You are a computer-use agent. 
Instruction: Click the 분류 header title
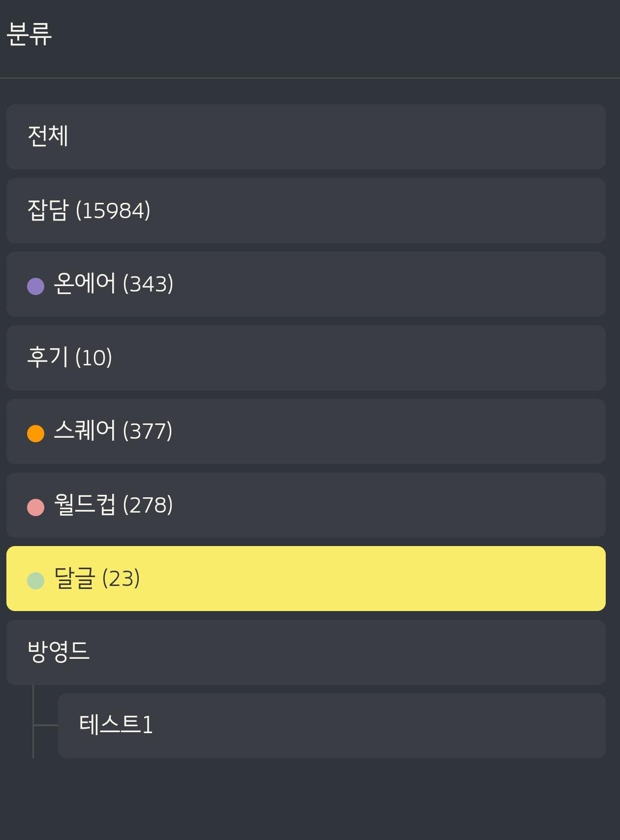[x=30, y=34]
